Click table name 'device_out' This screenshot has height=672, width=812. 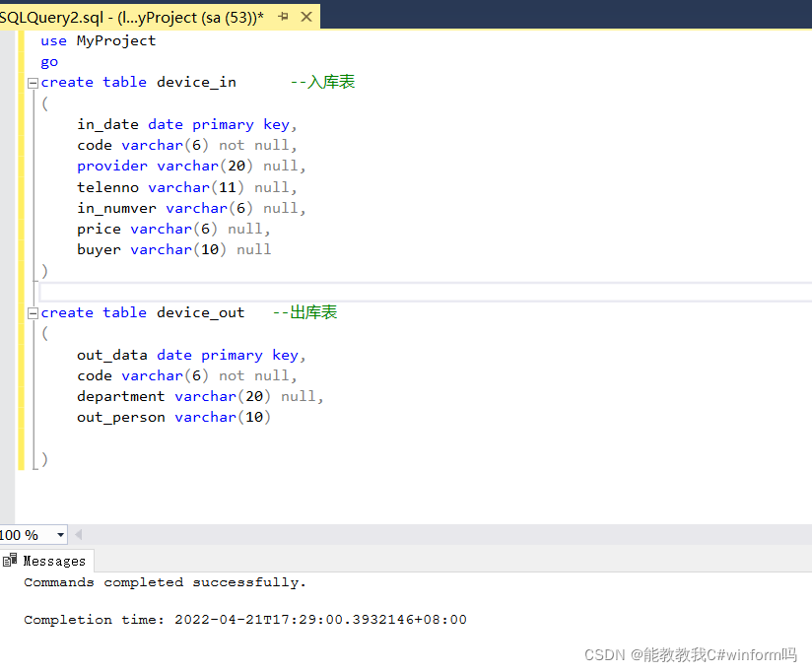tap(200, 312)
